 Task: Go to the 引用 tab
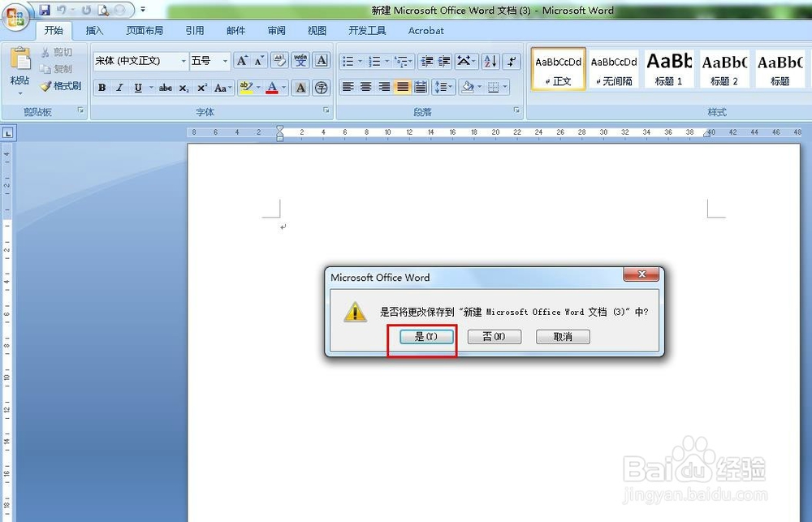[x=195, y=31]
